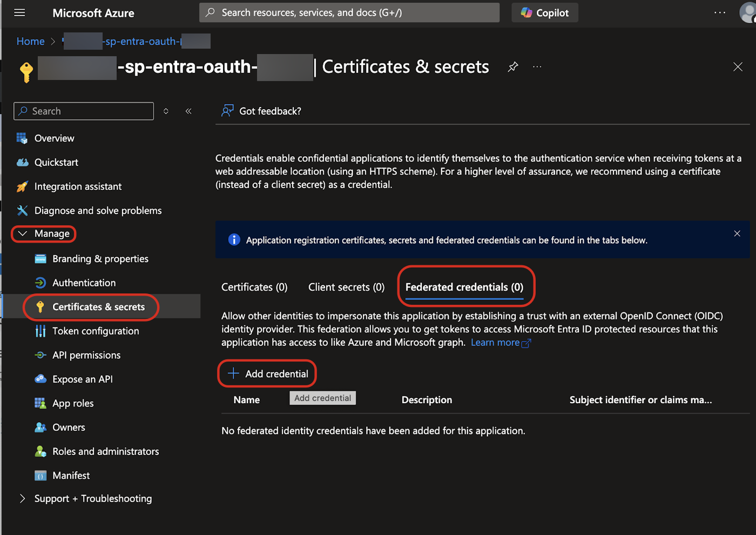
Task: View Owners of the app registration
Action: pos(68,427)
